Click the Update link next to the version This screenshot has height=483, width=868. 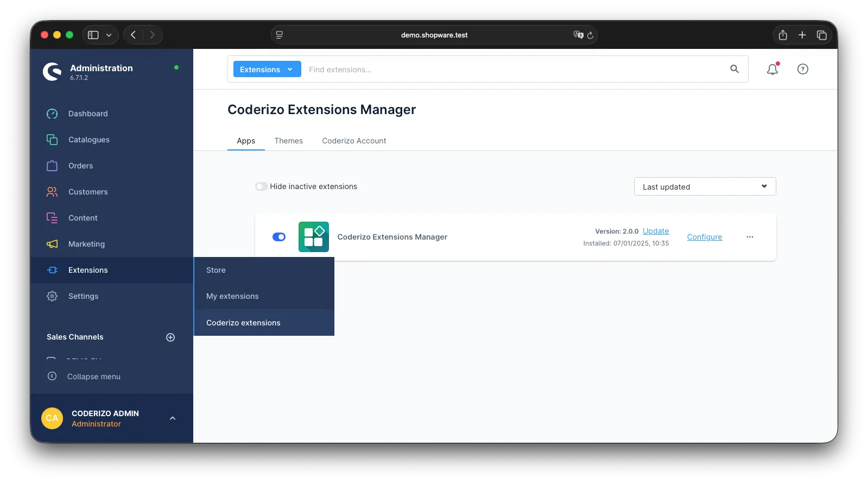655,231
